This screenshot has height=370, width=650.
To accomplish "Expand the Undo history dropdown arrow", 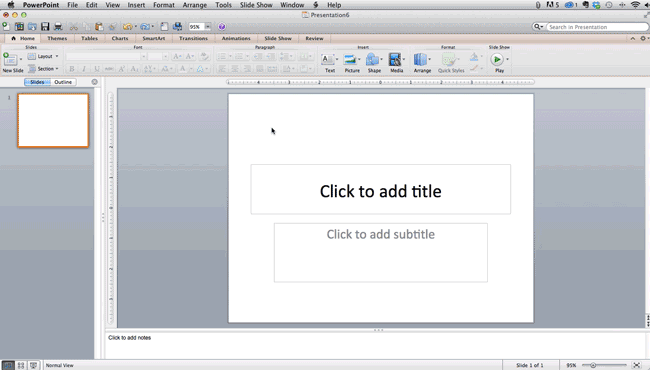I will (136, 27).
